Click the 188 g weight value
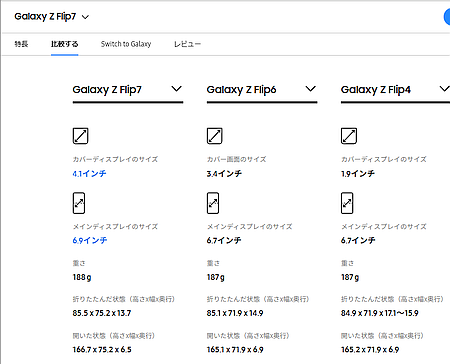 point(82,277)
